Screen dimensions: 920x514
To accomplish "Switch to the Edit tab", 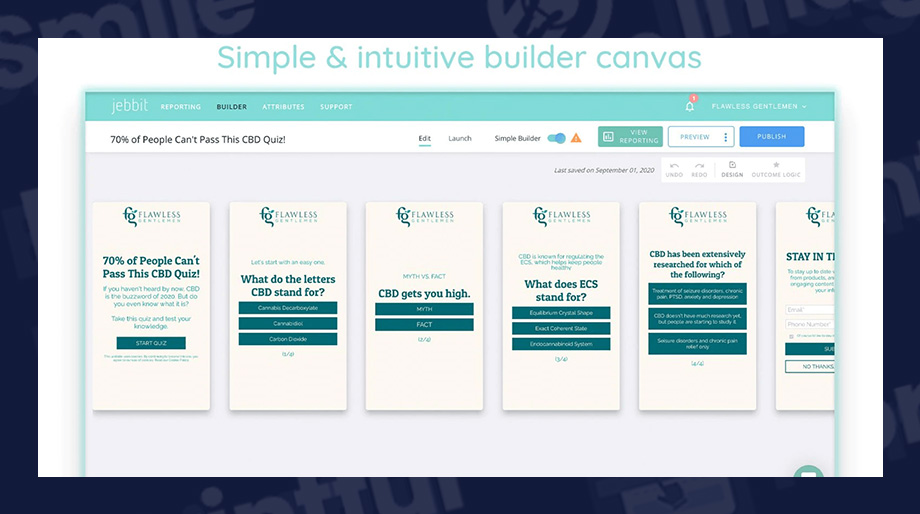I will 425,138.
